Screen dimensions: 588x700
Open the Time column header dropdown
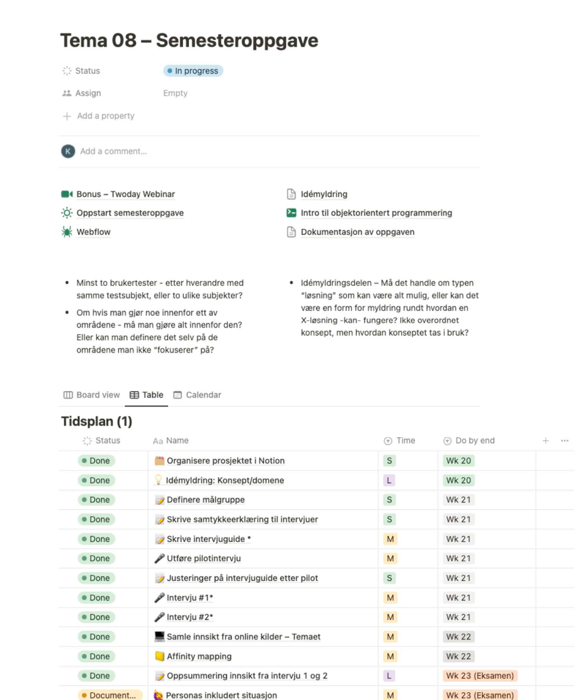click(x=388, y=440)
